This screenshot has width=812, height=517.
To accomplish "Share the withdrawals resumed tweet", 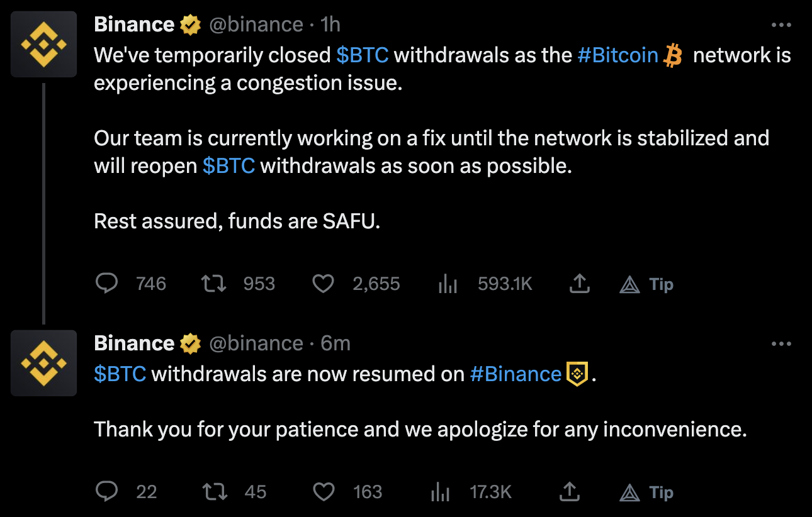I will point(569,491).
